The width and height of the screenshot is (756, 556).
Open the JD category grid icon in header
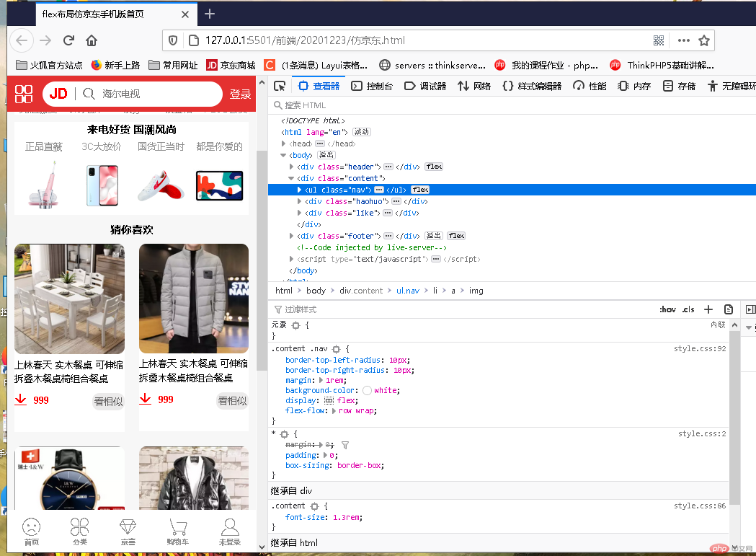tap(24, 94)
